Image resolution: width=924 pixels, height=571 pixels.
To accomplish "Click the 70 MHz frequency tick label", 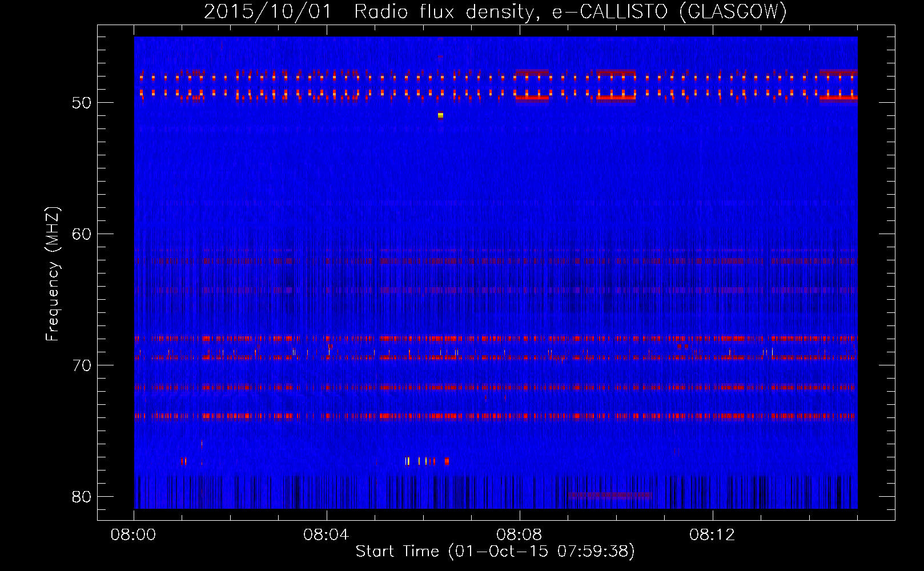I will pos(82,365).
